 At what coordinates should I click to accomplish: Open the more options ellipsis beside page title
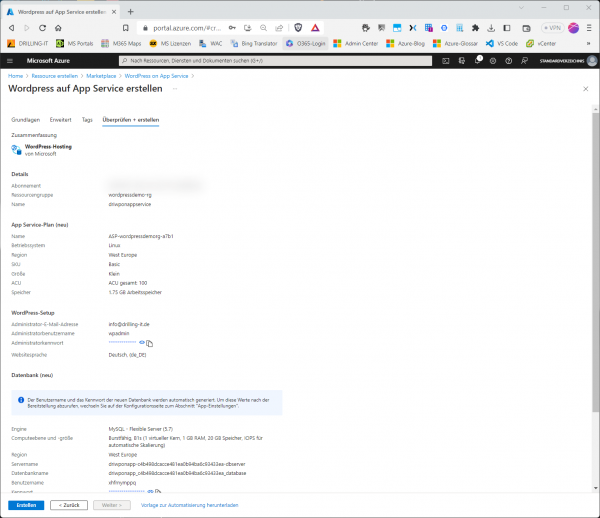175,89
